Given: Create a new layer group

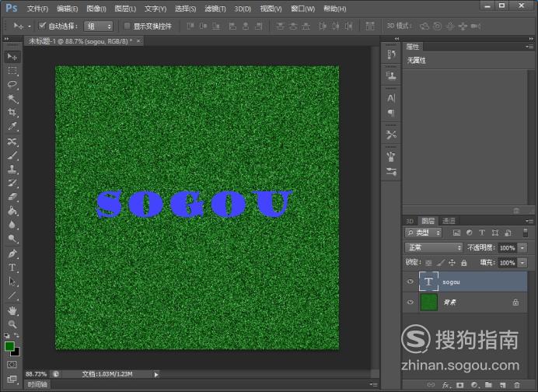Looking at the screenshot, I should tap(488, 385).
